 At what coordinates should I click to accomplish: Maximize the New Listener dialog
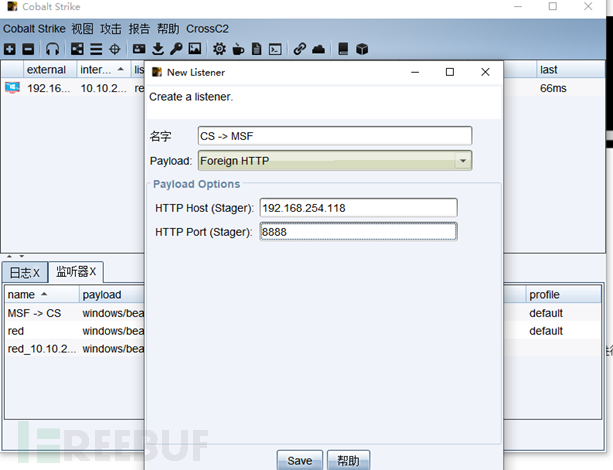click(450, 72)
